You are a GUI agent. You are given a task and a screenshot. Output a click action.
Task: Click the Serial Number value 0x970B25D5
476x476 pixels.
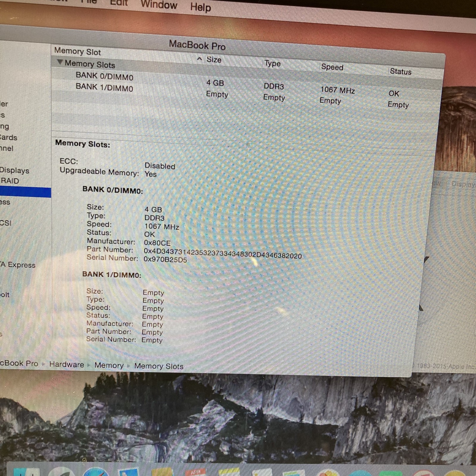[x=165, y=259]
